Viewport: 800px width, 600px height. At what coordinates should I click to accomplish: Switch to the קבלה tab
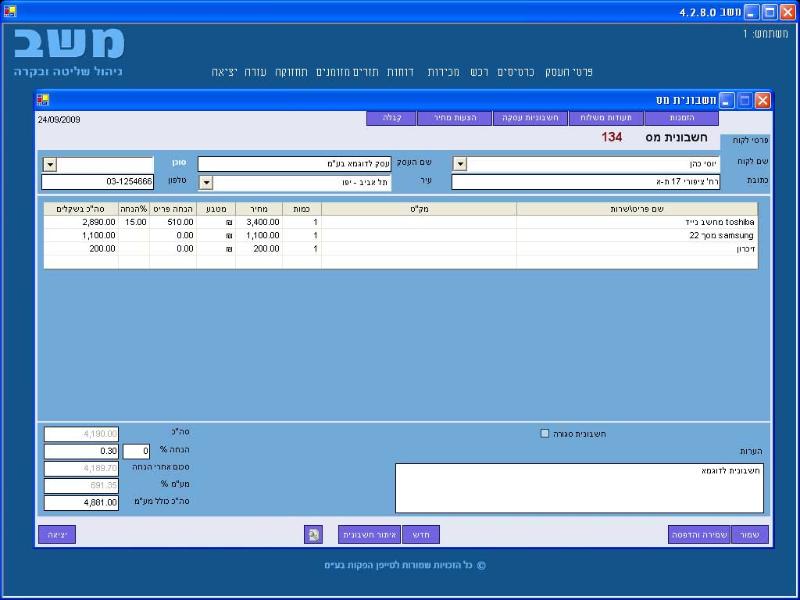391,118
